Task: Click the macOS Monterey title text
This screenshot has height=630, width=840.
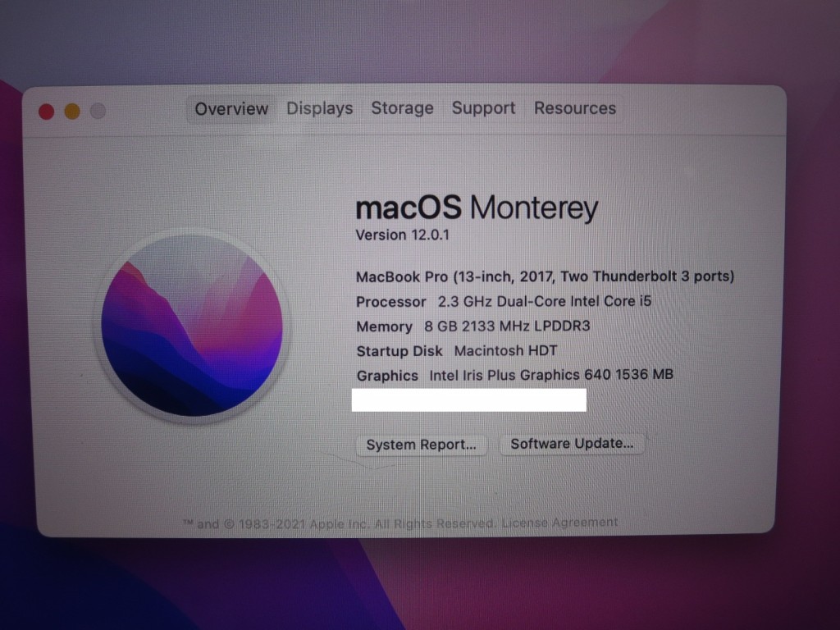Action: [x=477, y=208]
